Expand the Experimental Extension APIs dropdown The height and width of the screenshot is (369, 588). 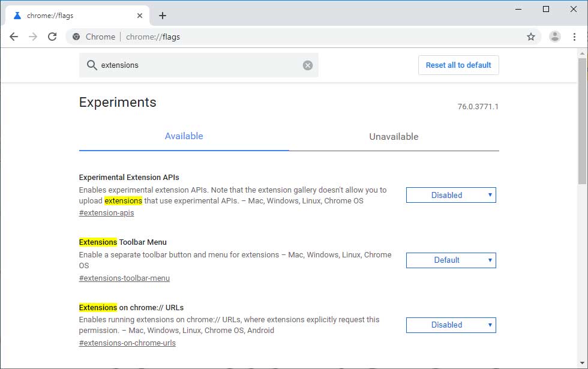tap(451, 195)
